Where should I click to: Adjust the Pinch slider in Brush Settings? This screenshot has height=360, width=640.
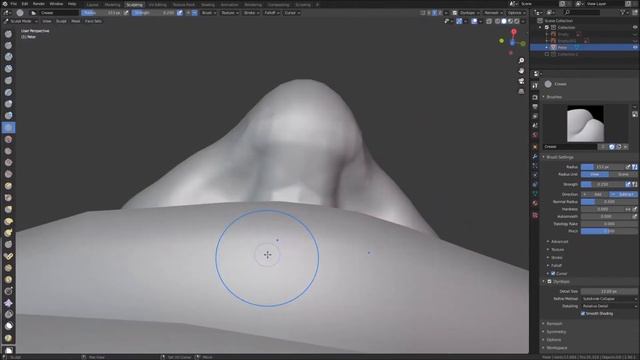[x=609, y=231]
